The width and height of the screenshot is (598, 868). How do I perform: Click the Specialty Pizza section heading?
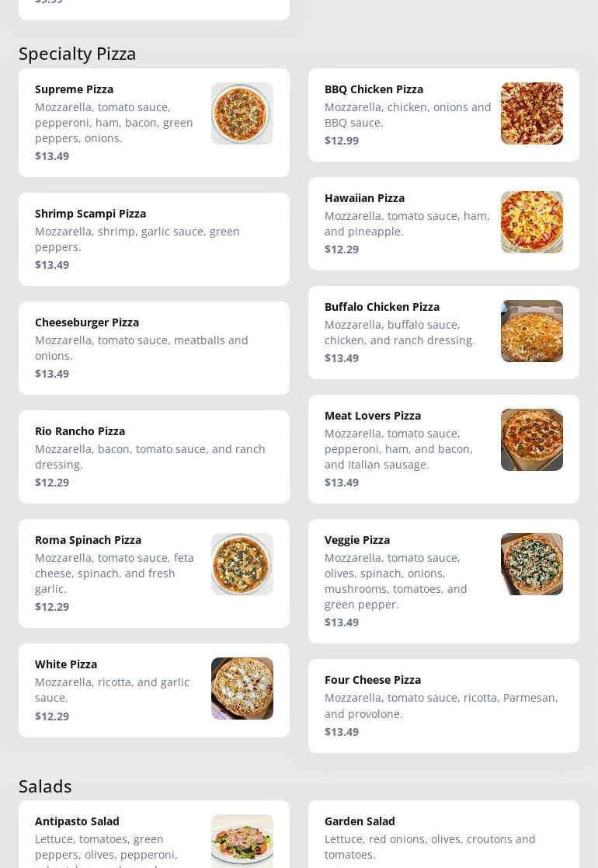click(78, 54)
